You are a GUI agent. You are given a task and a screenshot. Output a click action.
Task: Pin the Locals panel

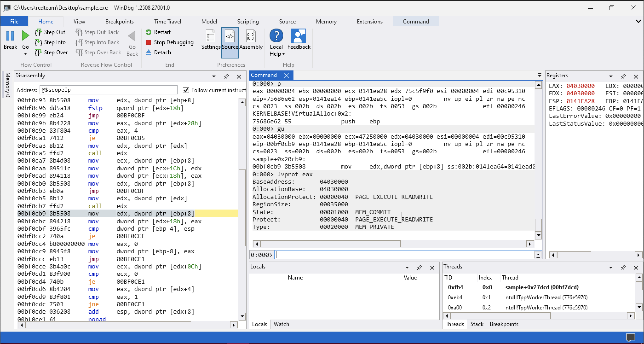(420, 268)
